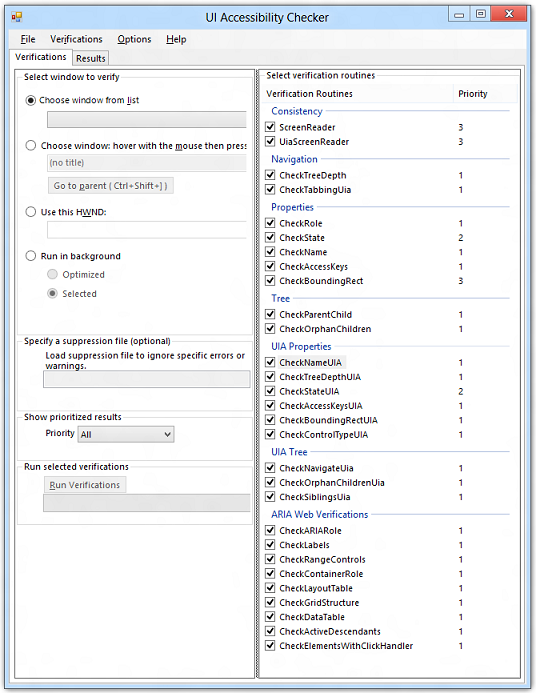Select hover with the mouse radio option
Screen dimensions: 536x693
30,145
